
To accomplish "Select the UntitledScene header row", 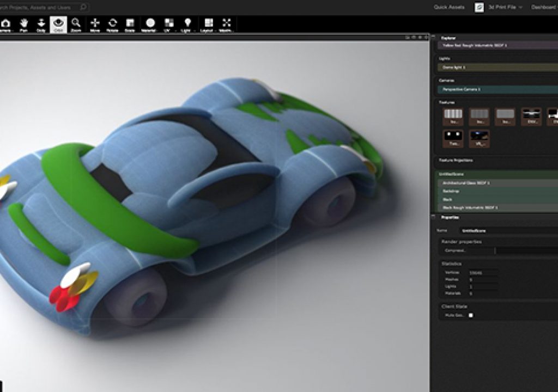I will (498, 174).
